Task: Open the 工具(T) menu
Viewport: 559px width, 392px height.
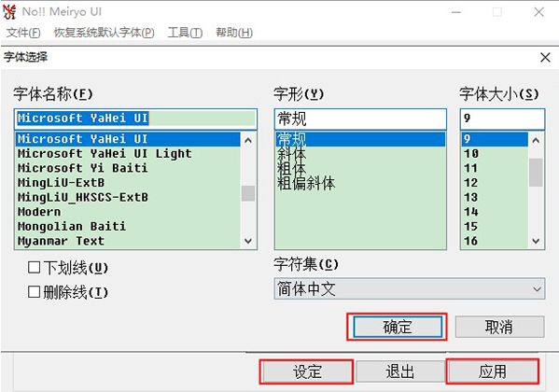Action: point(185,33)
